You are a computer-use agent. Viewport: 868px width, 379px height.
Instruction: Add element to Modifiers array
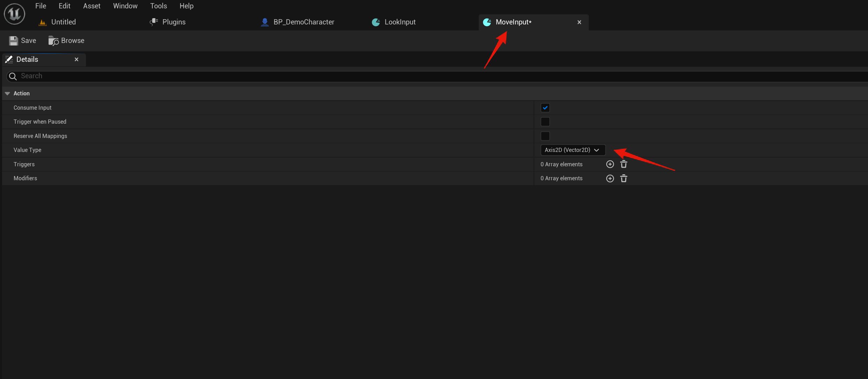(610, 178)
